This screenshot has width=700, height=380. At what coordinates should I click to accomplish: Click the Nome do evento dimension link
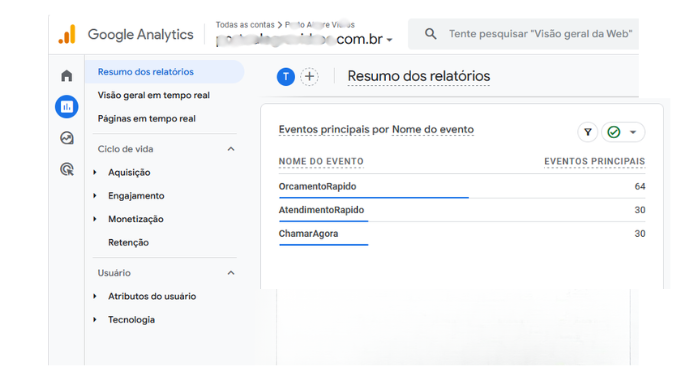click(433, 129)
